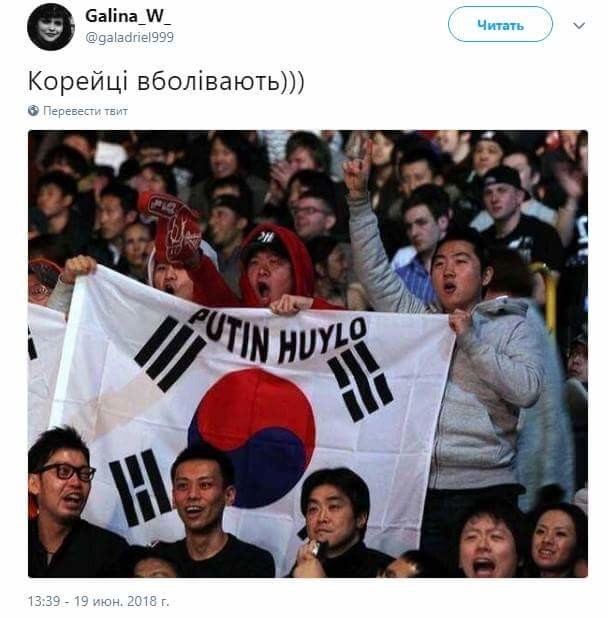The height and width of the screenshot is (618, 608).
Task: Open the Galina_W_ profile avatar
Action: click(51, 27)
